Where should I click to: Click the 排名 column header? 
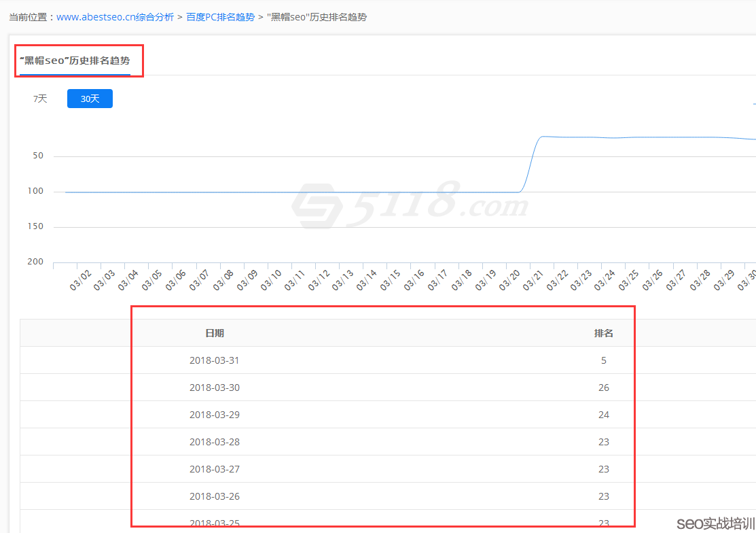(603, 333)
